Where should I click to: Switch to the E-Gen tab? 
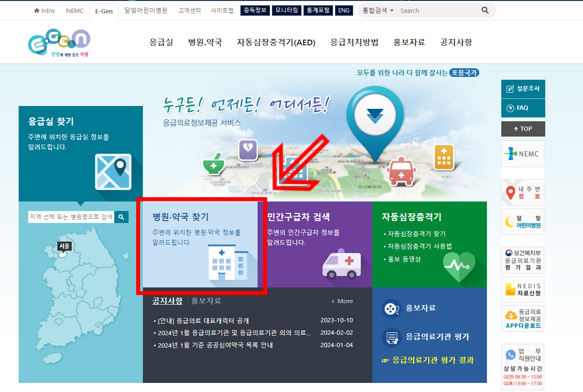click(x=104, y=11)
